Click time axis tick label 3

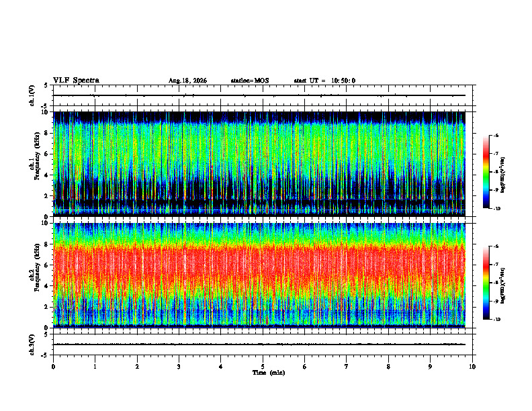click(179, 367)
